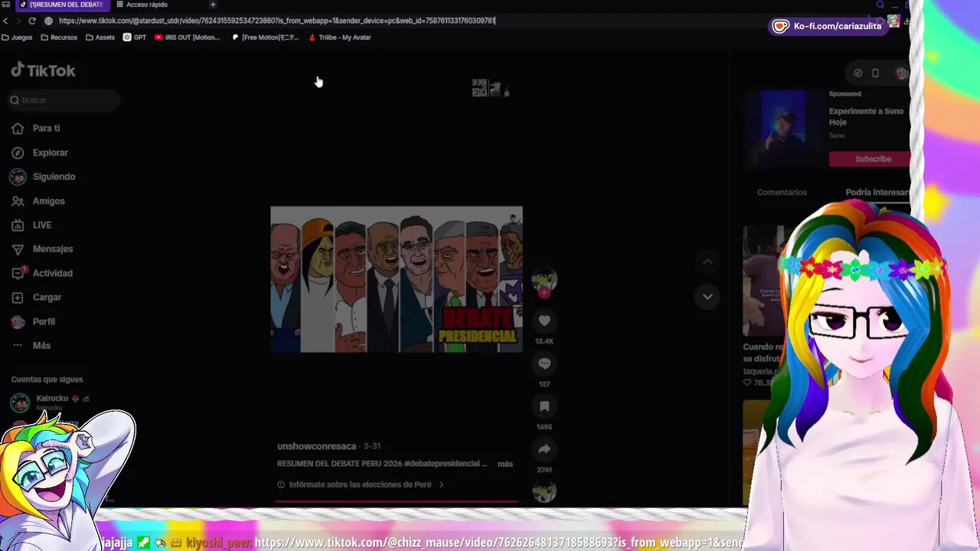Screen dimensions: 980x551
Task: Switch to Podría interesarte tab
Action: pyautogui.click(x=877, y=192)
